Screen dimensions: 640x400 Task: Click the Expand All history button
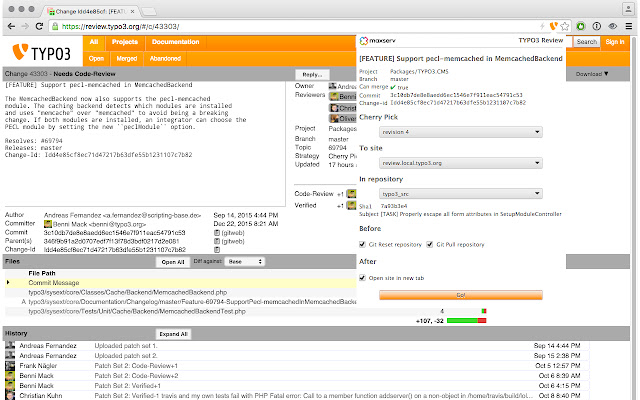click(x=173, y=334)
